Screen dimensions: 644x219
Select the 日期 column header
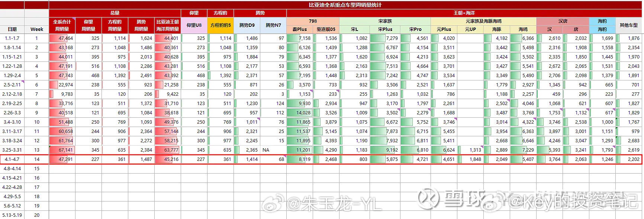click(12, 29)
